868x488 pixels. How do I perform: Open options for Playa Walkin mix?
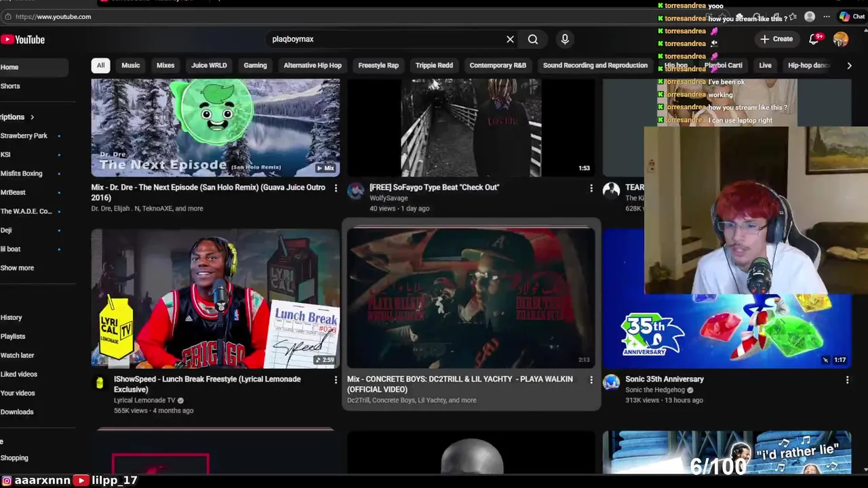click(x=591, y=380)
